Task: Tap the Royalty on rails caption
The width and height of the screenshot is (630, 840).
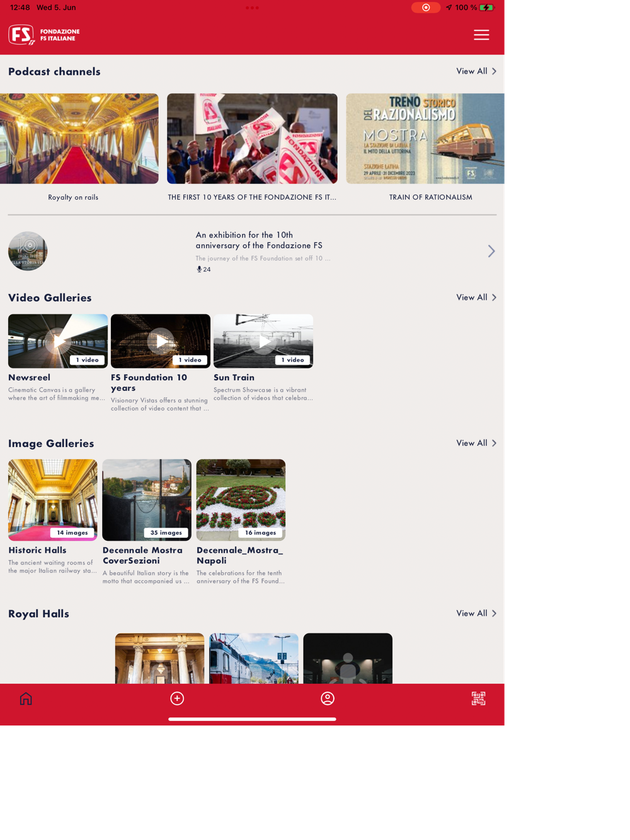Action: coord(73,197)
